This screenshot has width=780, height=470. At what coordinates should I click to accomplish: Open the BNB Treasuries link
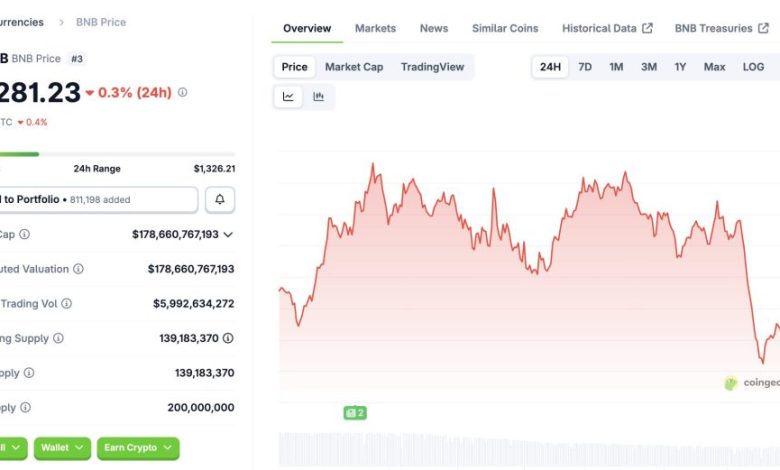[720, 28]
